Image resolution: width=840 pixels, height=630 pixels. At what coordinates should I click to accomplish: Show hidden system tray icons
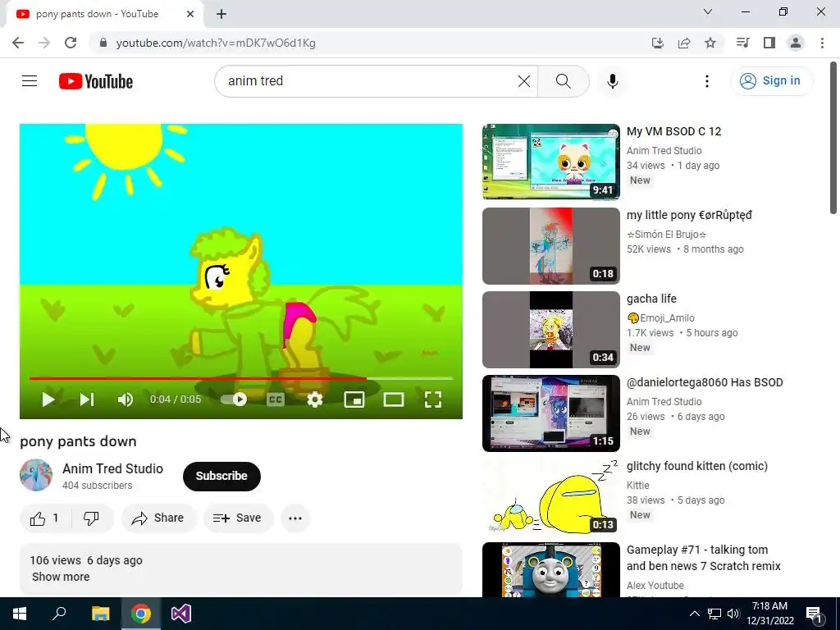(694, 614)
